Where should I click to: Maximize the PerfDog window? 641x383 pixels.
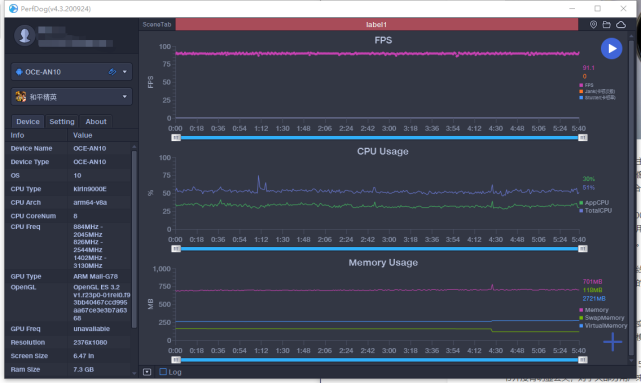coord(598,8)
